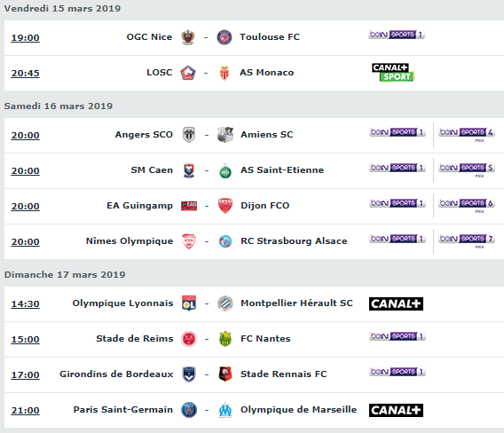The height and width of the screenshot is (433, 504).
Task: Click the Olympique de Marseille logo
Action: (x=225, y=410)
